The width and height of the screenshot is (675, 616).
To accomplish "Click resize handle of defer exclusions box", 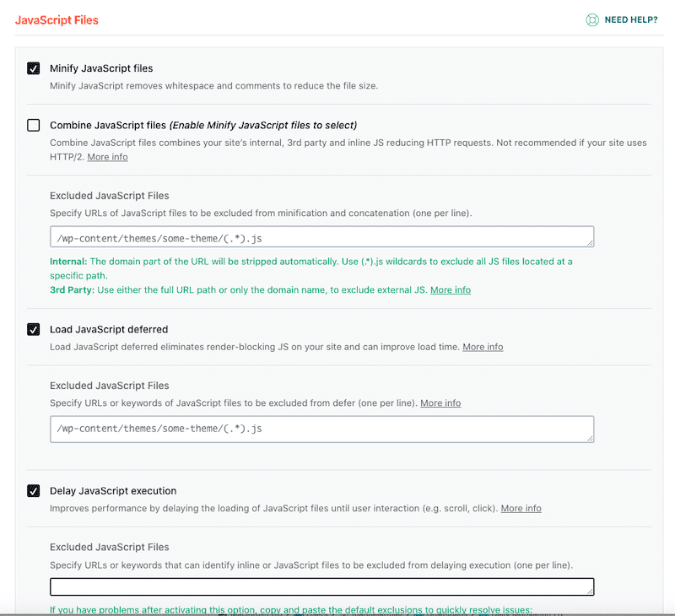I will tap(590, 438).
